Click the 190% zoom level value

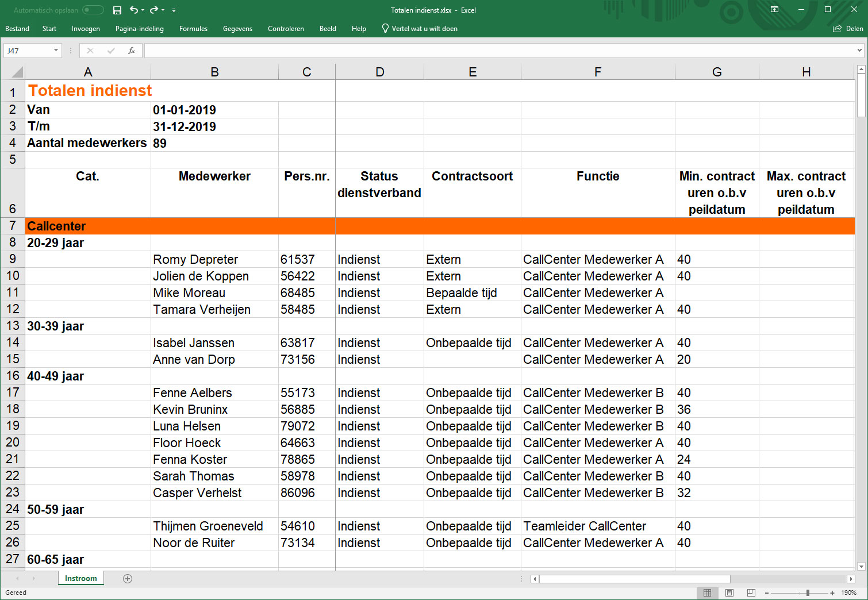coord(848,593)
